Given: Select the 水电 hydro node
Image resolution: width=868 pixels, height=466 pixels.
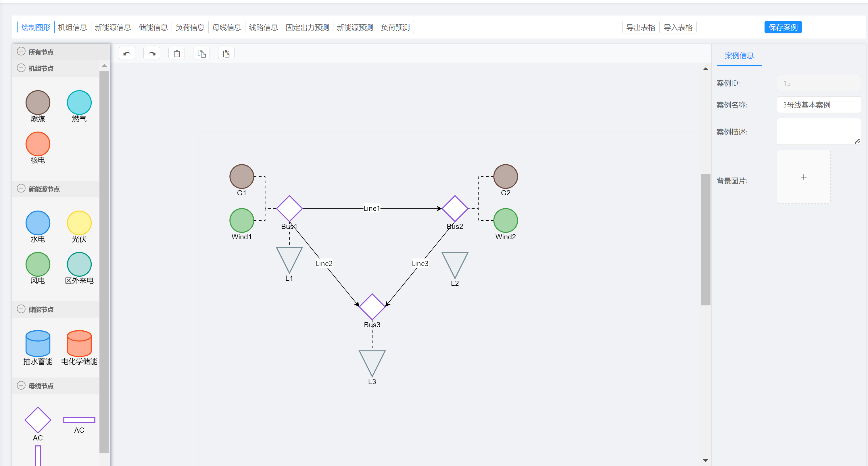Looking at the screenshot, I should coord(38,223).
